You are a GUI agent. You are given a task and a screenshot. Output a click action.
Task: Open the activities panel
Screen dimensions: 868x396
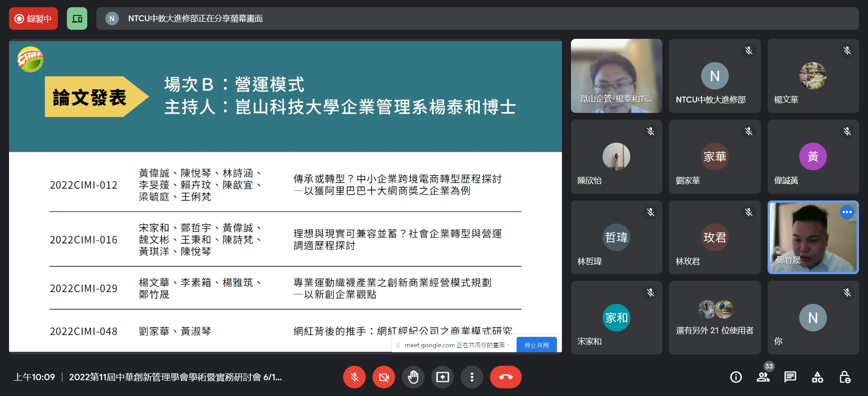817,377
